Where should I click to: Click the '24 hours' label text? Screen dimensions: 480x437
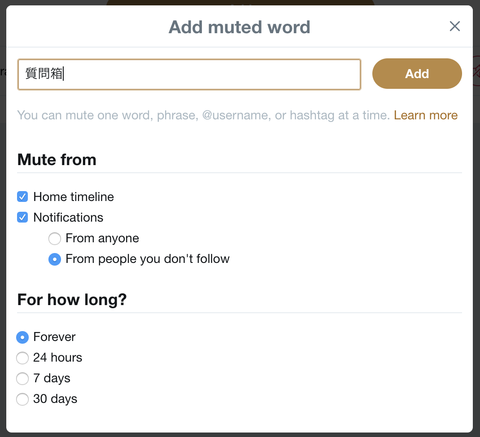58,358
